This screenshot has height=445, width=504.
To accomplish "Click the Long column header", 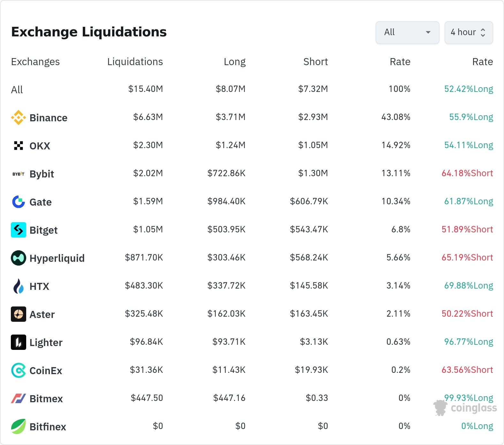I will tap(234, 62).
